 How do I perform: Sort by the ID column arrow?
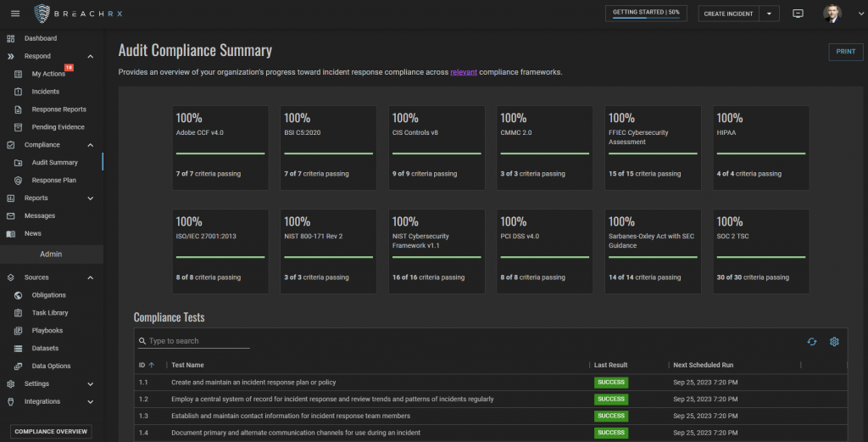[151, 365]
